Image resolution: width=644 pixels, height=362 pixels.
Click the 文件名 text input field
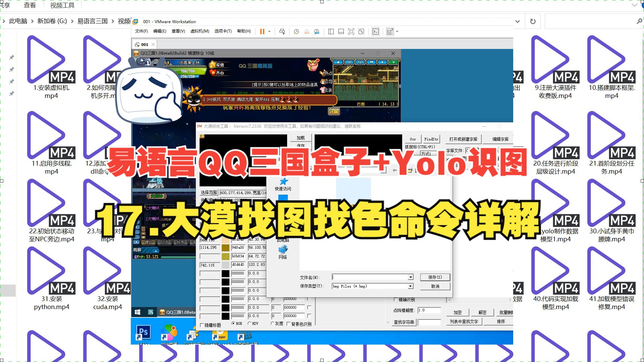tap(370, 277)
